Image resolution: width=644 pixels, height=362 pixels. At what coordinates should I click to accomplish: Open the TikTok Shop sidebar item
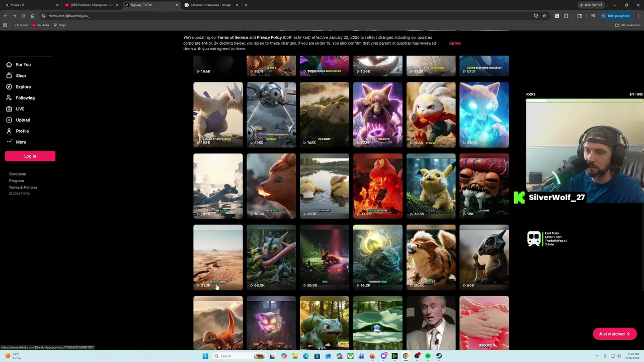16,75
